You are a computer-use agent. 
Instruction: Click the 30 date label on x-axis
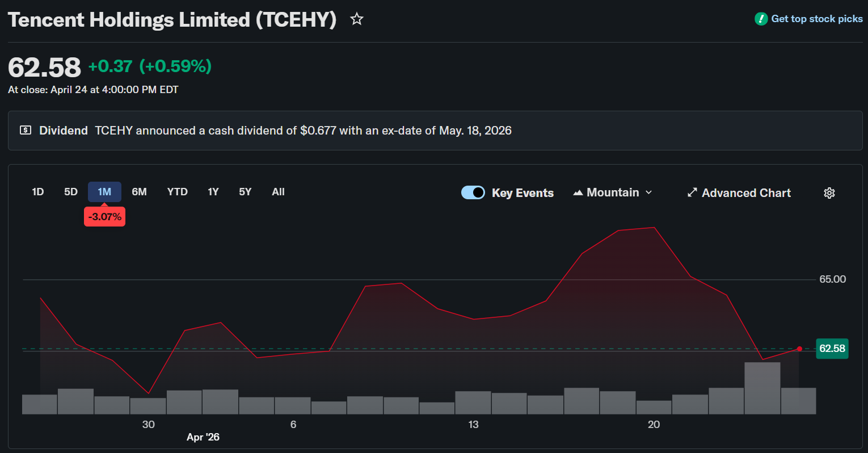click(149, 425)
